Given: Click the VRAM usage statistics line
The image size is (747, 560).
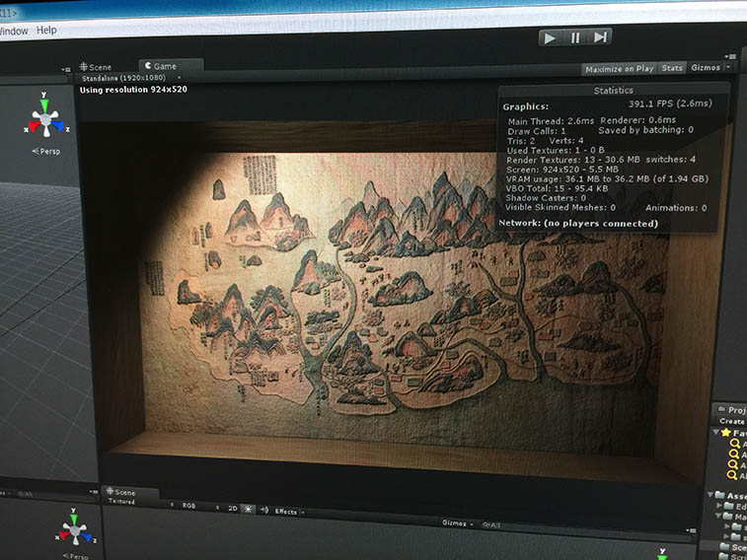Looking at the screenshot, I should coord(607,179).
